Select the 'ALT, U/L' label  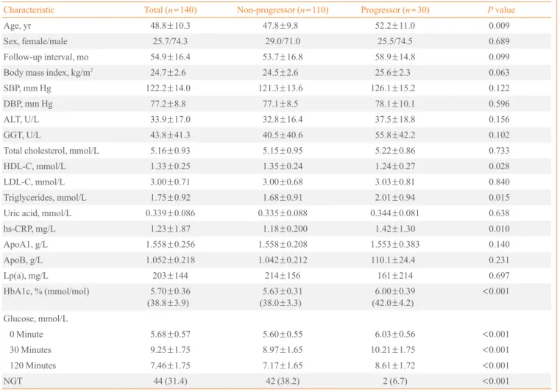coord(21,120)
